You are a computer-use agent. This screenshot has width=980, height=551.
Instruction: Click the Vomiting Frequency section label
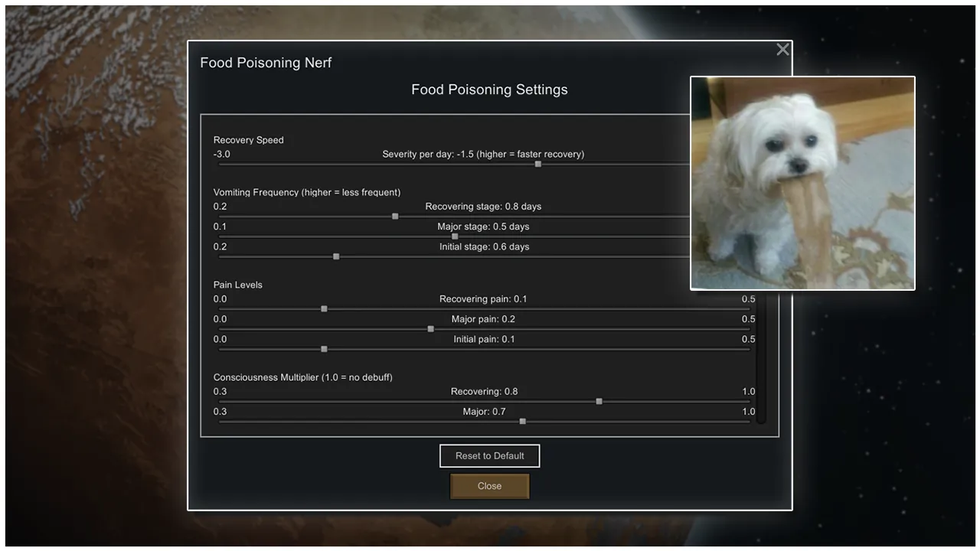click(306, 192)
